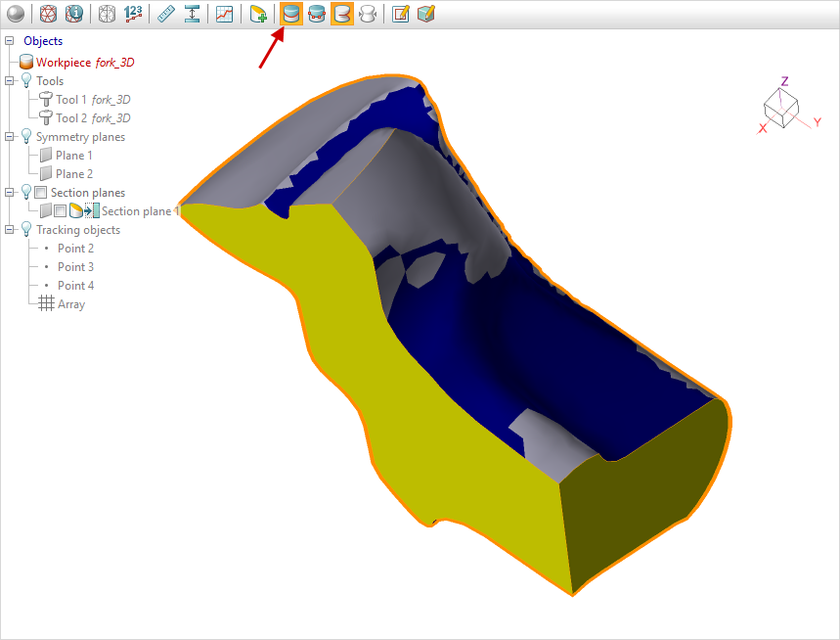
Task: Collapse the Tracking objects node
Action: (10, 230)
